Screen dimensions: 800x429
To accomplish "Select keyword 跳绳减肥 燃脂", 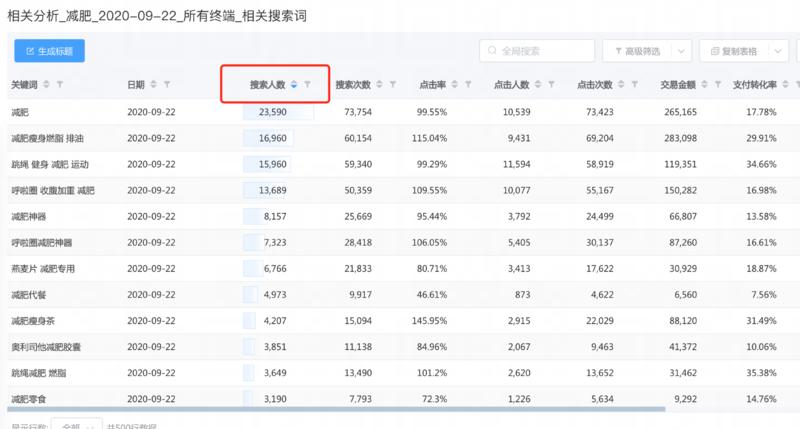I will coord(39,373).
